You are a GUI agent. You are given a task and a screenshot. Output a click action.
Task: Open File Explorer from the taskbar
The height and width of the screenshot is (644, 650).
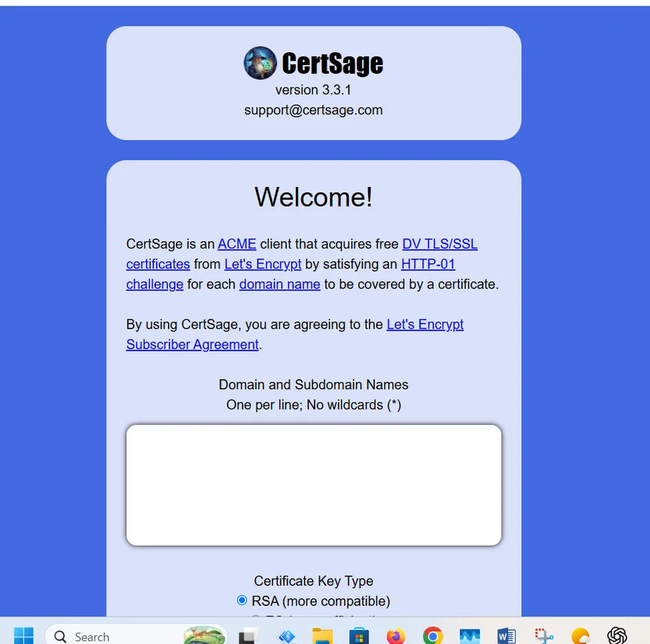(x=322, y=635)
